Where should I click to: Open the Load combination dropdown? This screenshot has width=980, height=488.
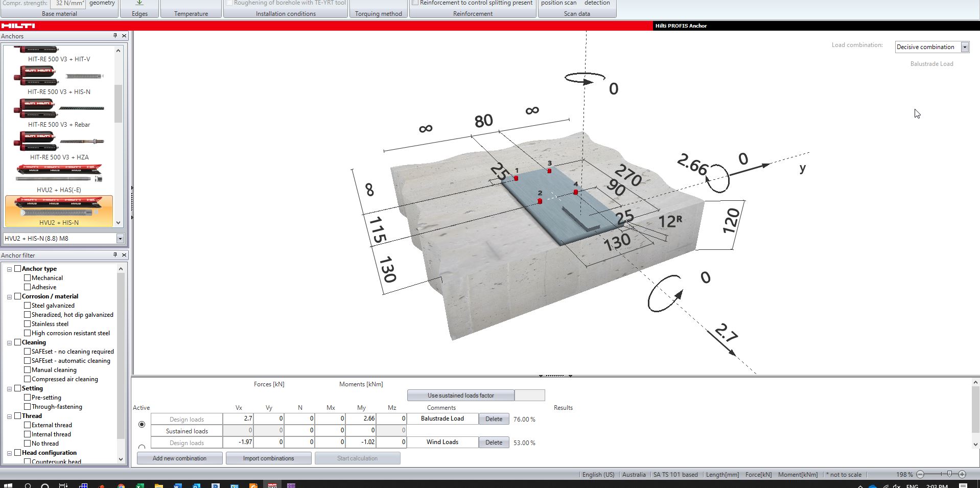[x=965, y=47]
